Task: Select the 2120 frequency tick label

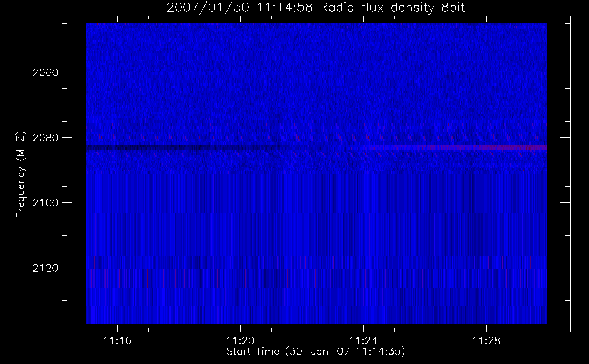Action: 45,268
